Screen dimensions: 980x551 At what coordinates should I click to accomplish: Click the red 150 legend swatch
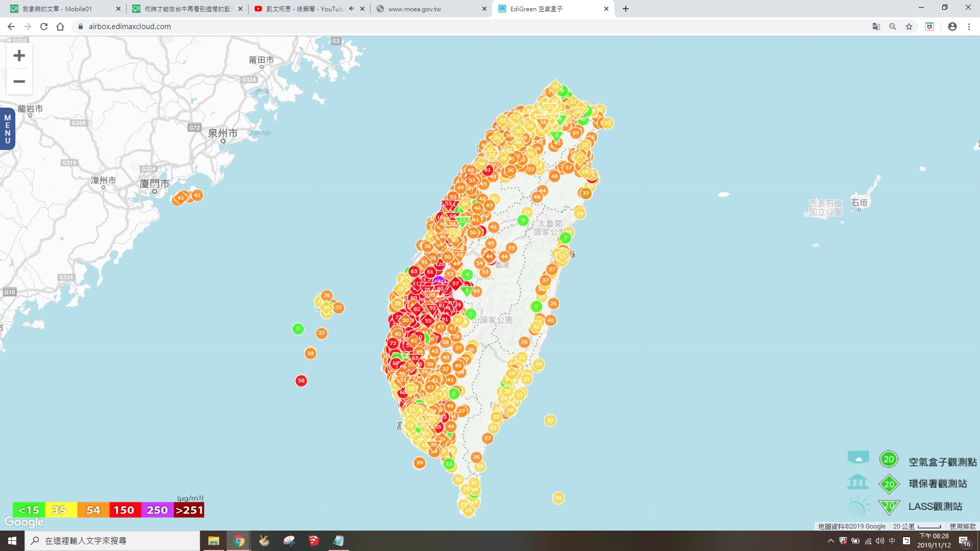tap(125, 510)
